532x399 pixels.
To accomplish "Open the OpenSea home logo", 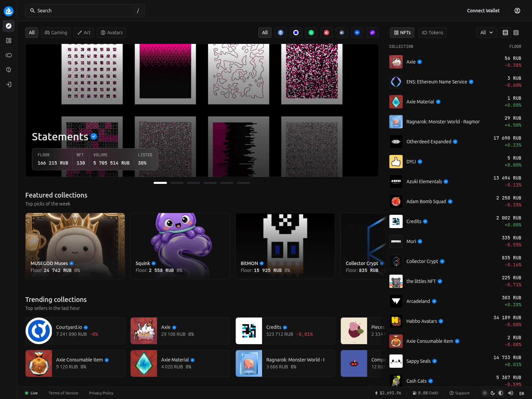I will pos(9,11).
